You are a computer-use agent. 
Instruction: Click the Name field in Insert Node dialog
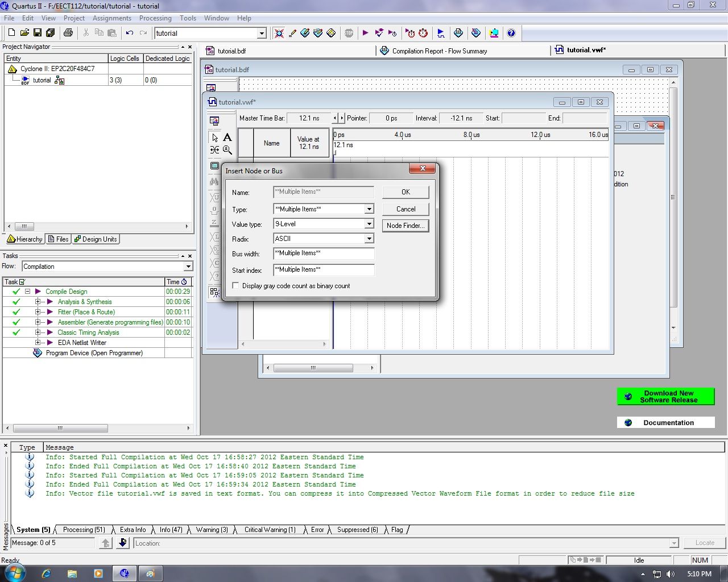[323, 192]
